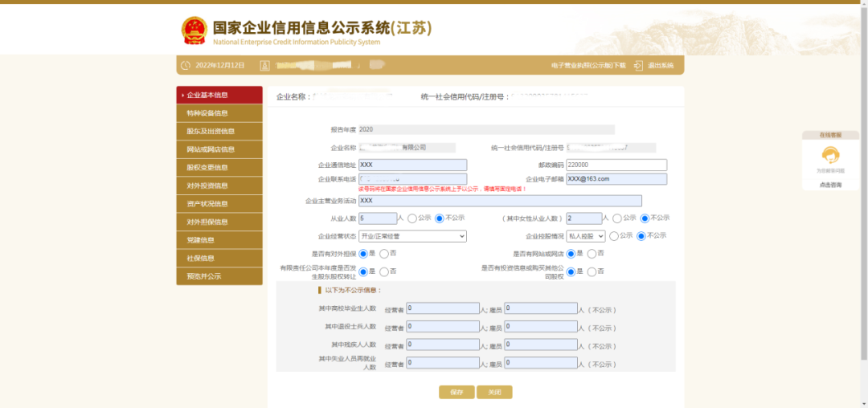Go to 资产状况信息 section

pos(219,204)
